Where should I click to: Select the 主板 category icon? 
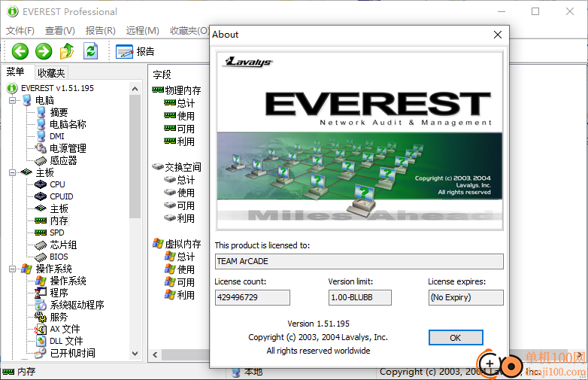[26, 172]
